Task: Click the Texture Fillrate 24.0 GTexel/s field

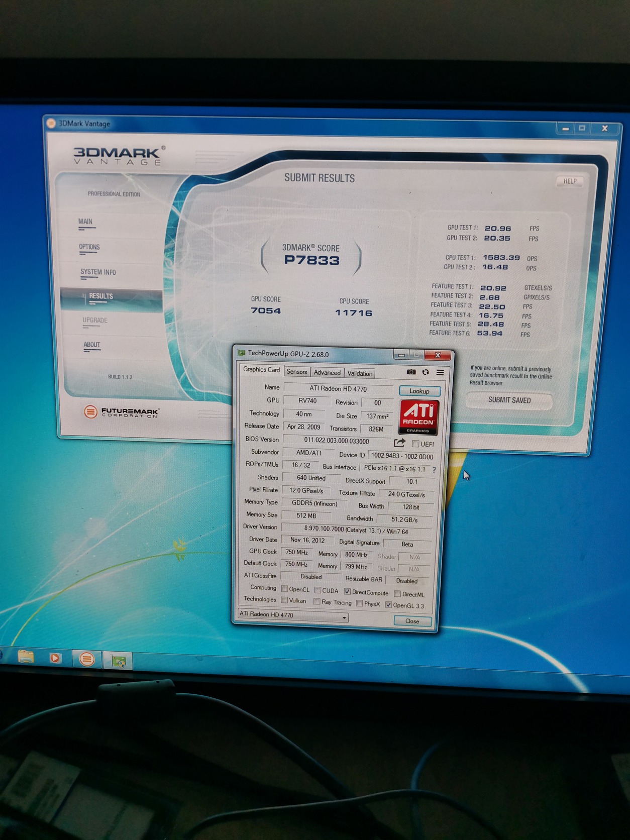Action: click(x=406, y=494)
